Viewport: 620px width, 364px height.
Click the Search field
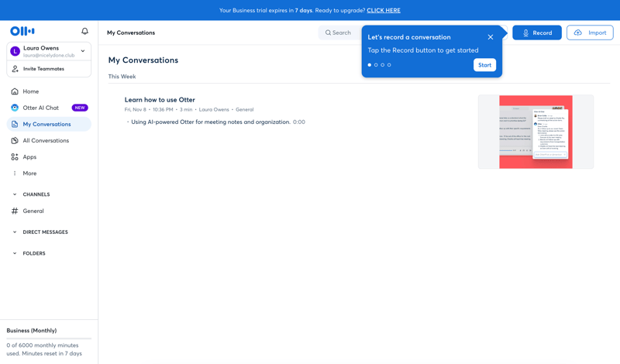pos(340,33)
